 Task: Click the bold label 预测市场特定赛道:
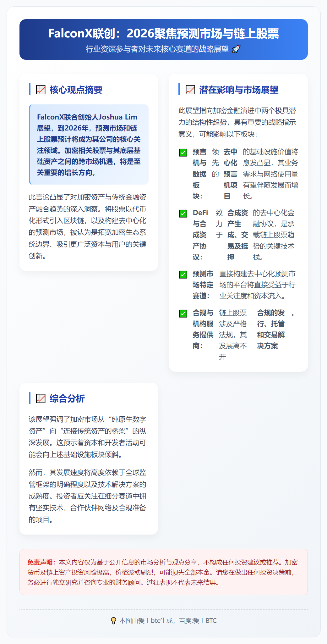click(203, 285)
